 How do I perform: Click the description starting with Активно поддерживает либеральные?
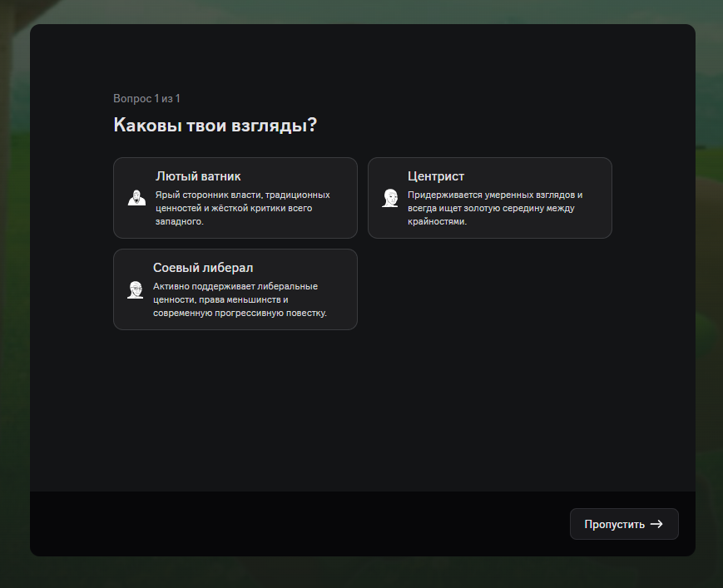click(x=240, y=299)
